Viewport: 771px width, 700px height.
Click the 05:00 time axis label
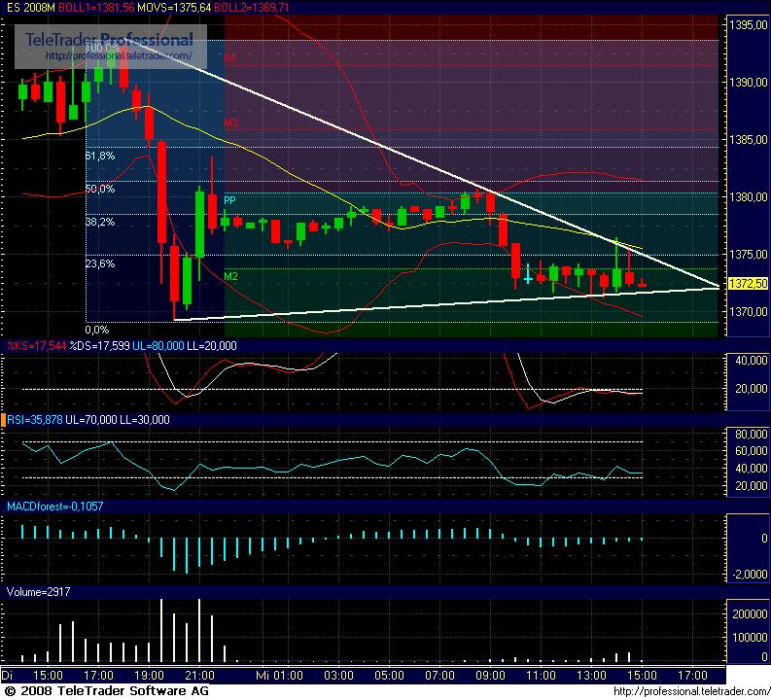pos(389,676)
